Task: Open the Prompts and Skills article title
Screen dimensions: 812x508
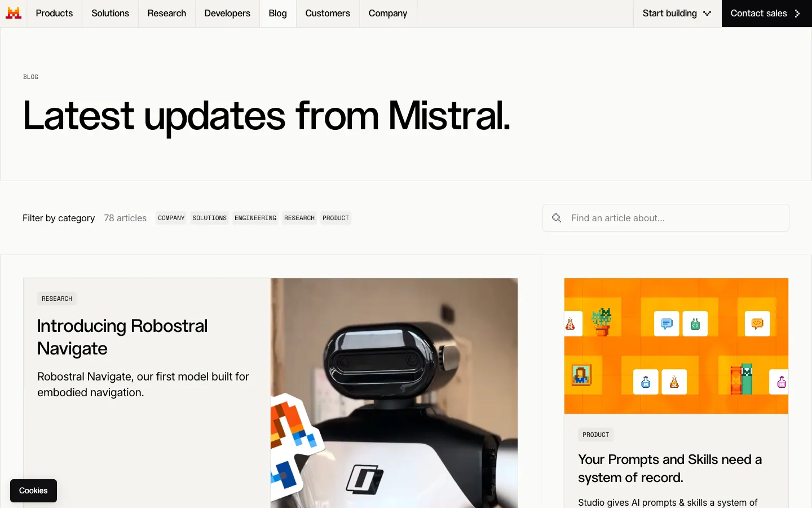Action: click(670, 468)
